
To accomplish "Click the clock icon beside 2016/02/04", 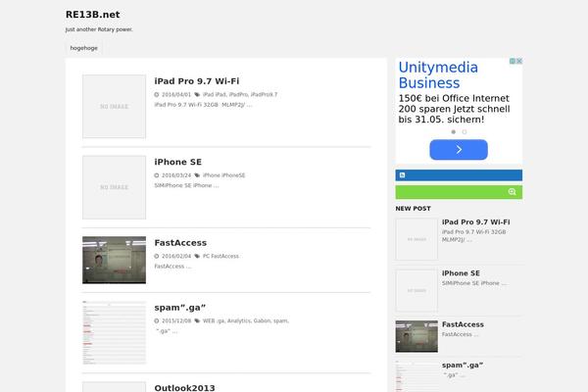I will coord(157,256).
